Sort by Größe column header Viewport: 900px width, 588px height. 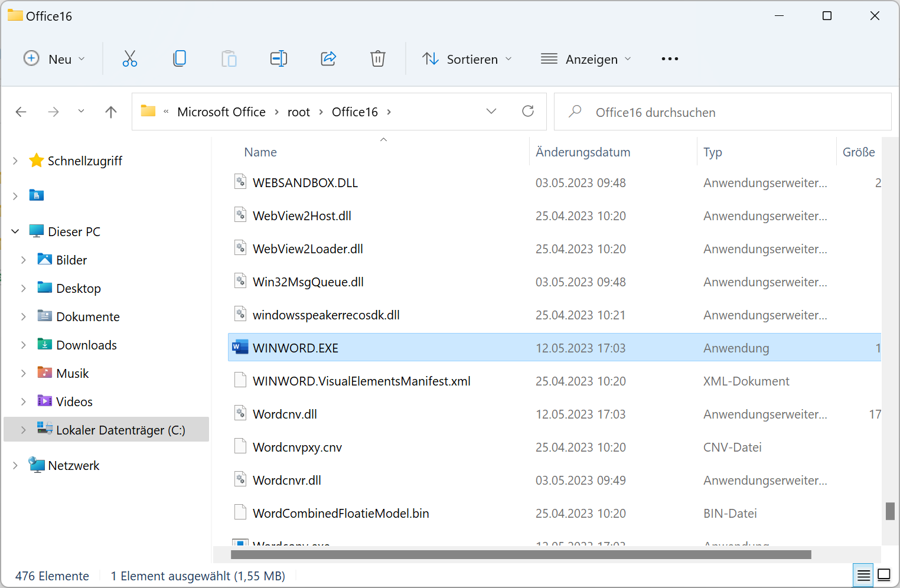pos(859,152)
